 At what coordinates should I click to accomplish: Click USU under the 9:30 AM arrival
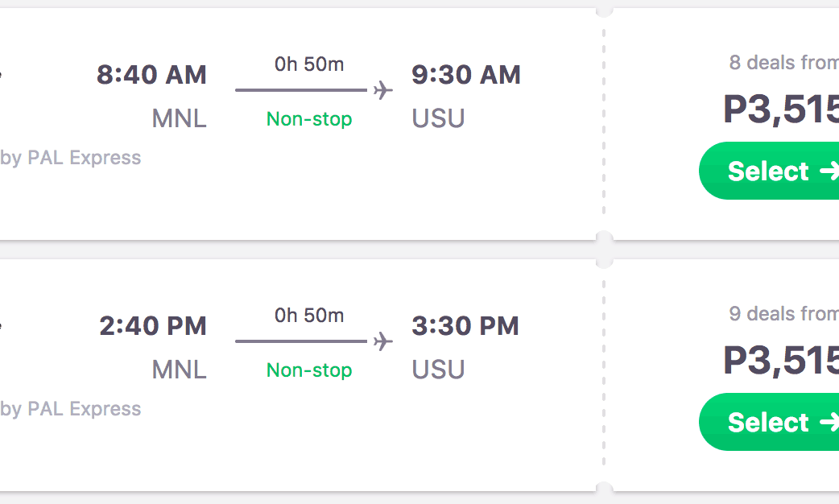pos(438,119)
